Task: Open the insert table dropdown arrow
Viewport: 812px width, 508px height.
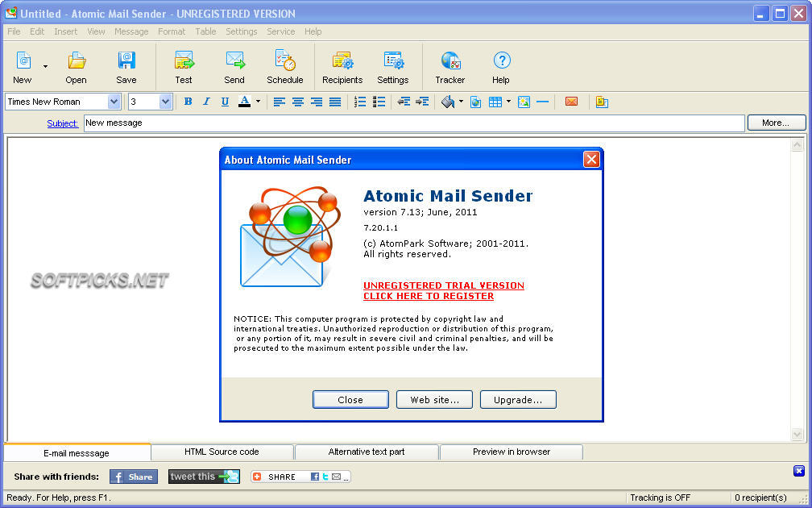Action: point(508,102)
